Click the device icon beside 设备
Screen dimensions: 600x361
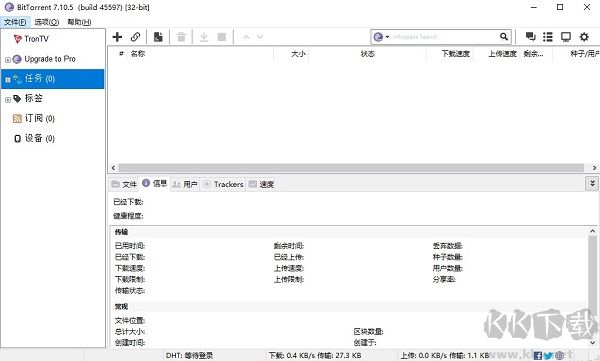(17, 139)
